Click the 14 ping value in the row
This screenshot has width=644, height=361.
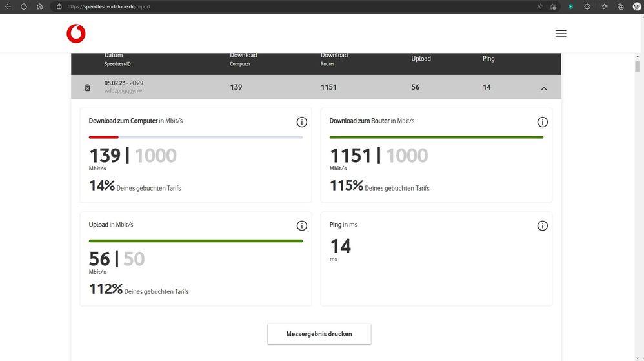tap(487, 87)
